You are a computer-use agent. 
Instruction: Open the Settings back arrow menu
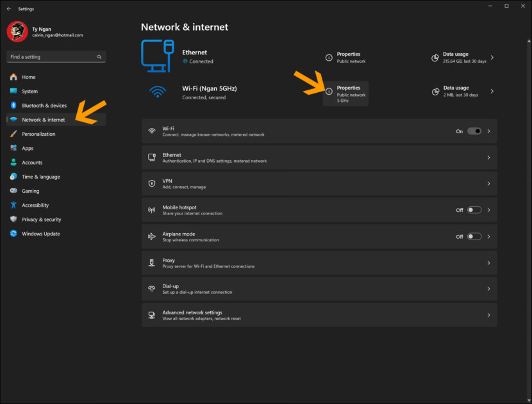[9, 8]
